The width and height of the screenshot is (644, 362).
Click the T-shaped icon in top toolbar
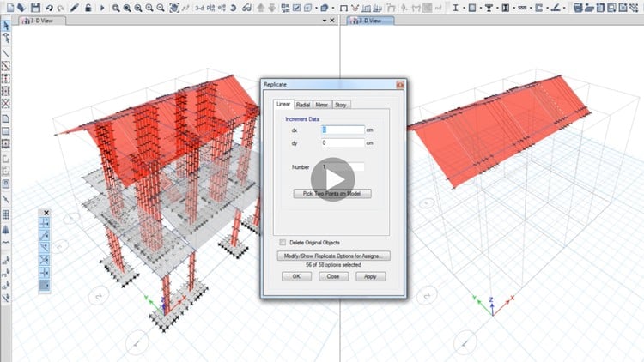click(489, 8)
